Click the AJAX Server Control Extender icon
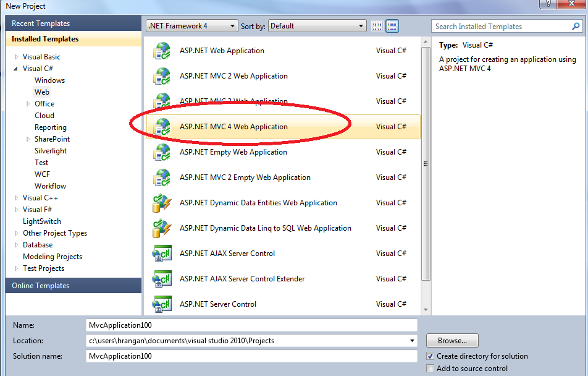588x376 pixels. tap(162, 279)
